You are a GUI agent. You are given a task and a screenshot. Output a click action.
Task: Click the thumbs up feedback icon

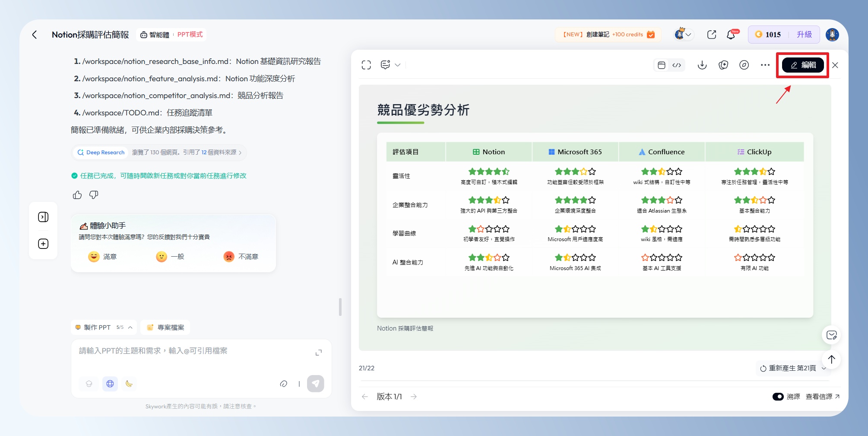coord(77,195)
